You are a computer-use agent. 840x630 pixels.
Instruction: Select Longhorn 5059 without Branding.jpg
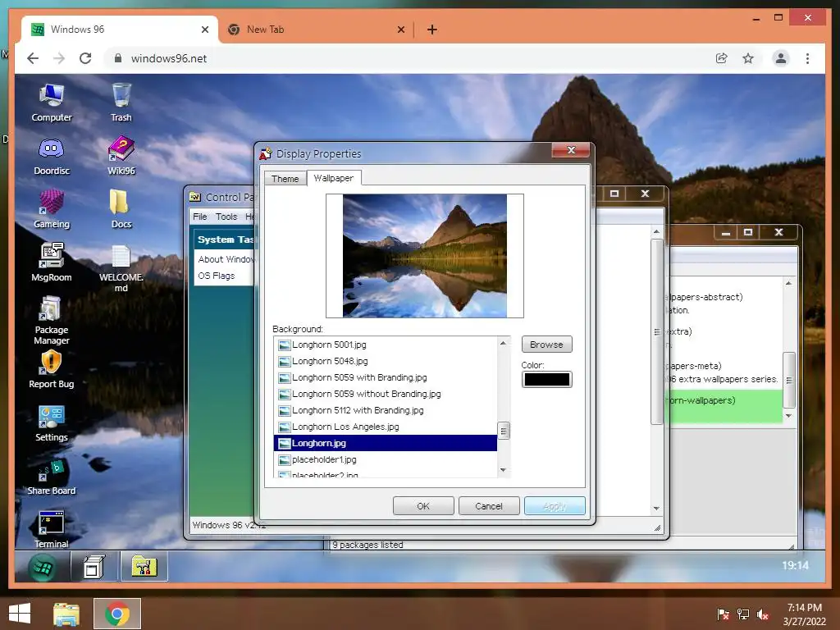tap(386, 394)
